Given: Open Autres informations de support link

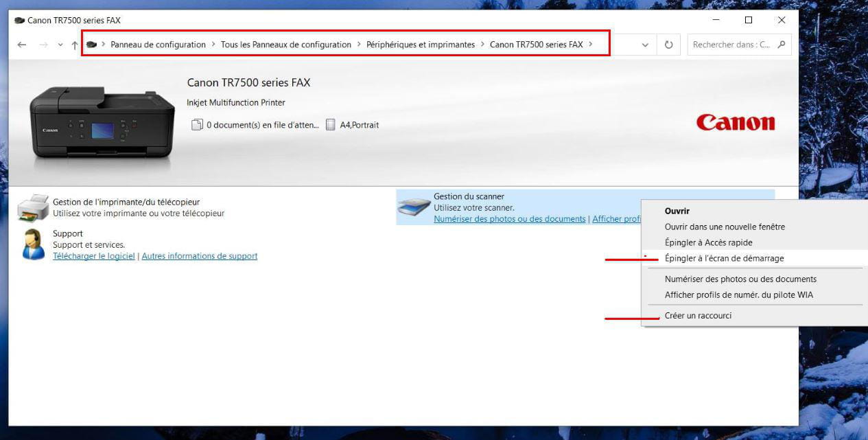Looking at the screenshot, I should (200, 256).
